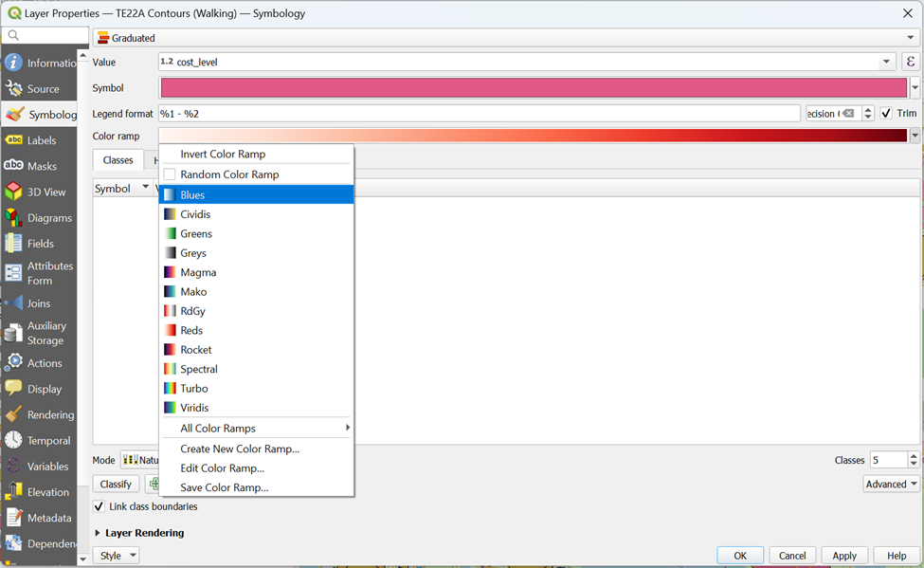The image size is (924, 568).
Task: Open the Advanced dropdown button
Action: pyautogui.click(x=891, y=484)
